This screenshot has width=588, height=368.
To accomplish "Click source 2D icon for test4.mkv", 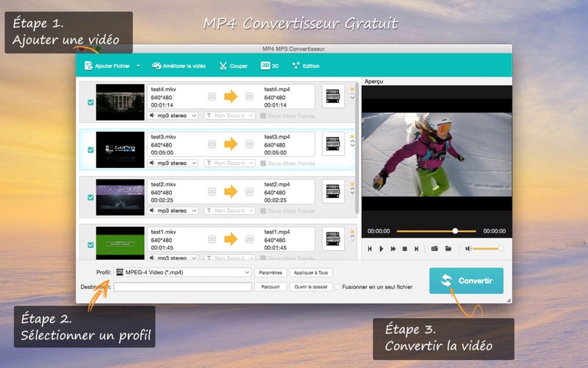I will [212, 96].
